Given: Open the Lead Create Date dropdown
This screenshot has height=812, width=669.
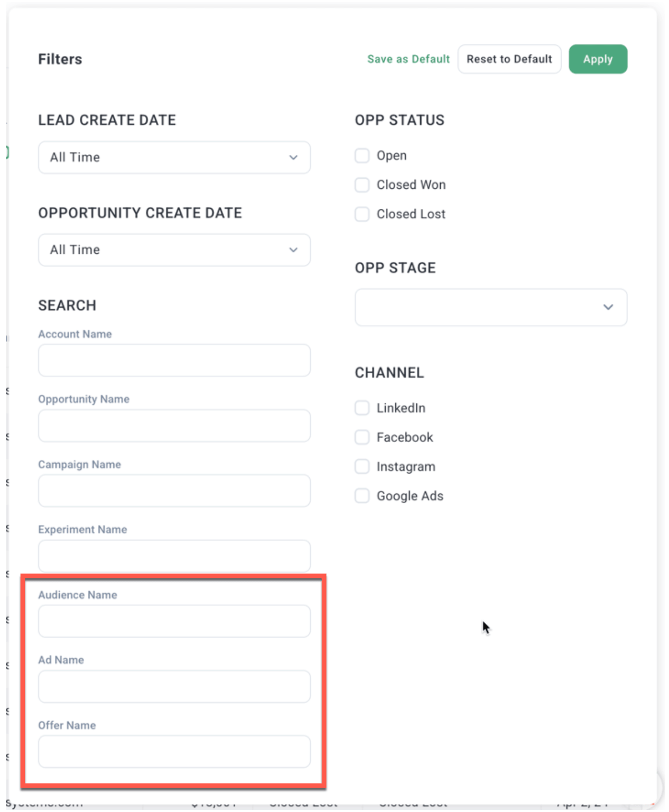Looking at the screenshot, I should [174, 157].
